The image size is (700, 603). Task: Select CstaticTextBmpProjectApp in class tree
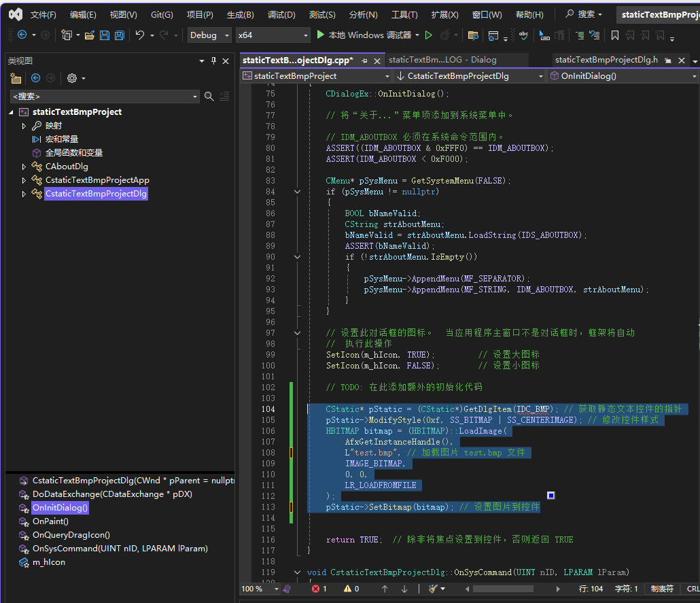click(97, 180)
